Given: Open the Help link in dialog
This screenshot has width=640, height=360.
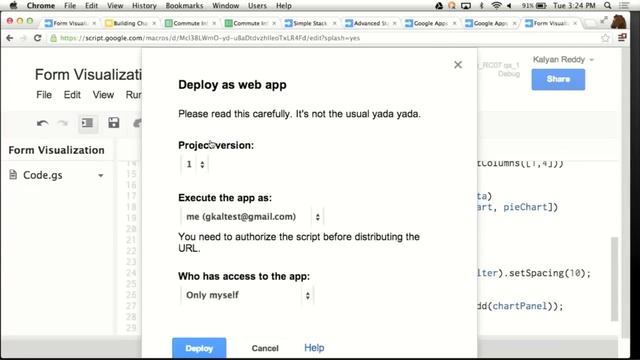Looking at the screenshot, I should click(x=314, y=348).
